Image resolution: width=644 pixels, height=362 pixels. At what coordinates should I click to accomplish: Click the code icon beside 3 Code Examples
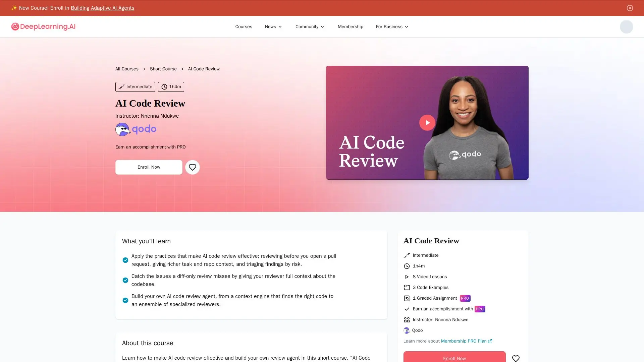click(x=407, y=288)
